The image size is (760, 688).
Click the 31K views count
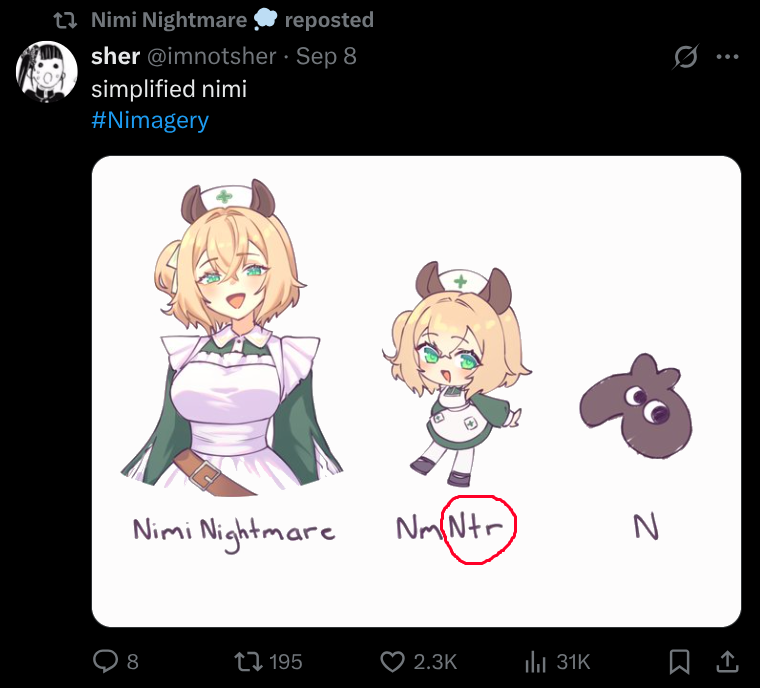tap(573, 661)
